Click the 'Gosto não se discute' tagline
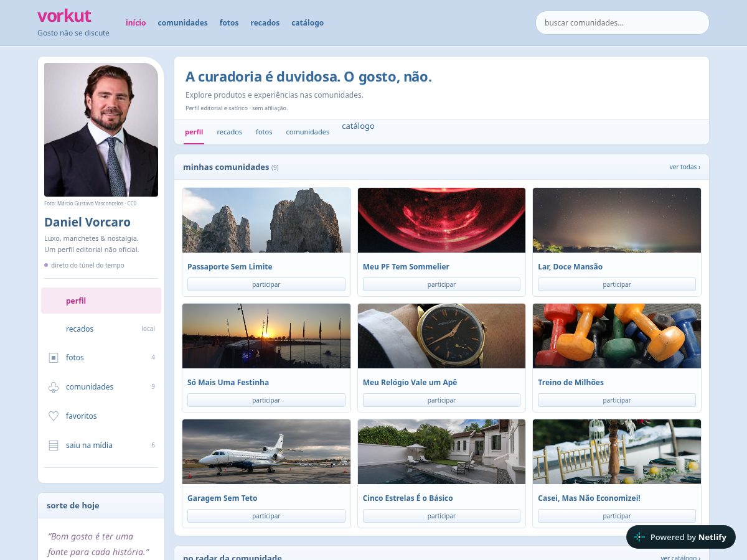This screenshot has width=747, height=560. [73, 33]
